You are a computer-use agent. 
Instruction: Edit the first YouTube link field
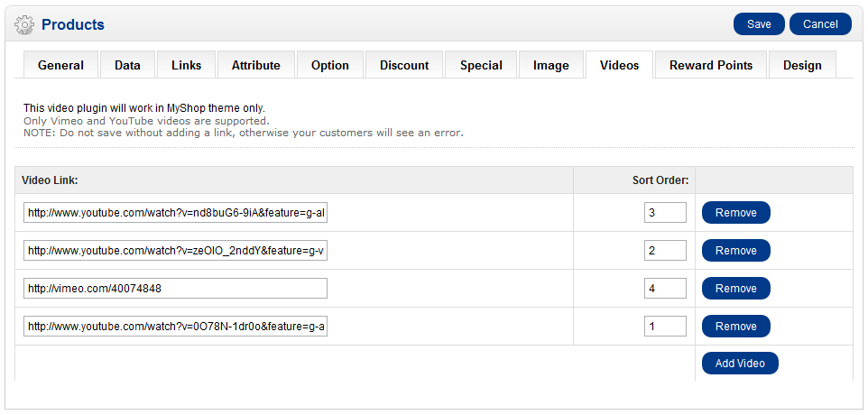pyautogui.click(x=175, y=213)
